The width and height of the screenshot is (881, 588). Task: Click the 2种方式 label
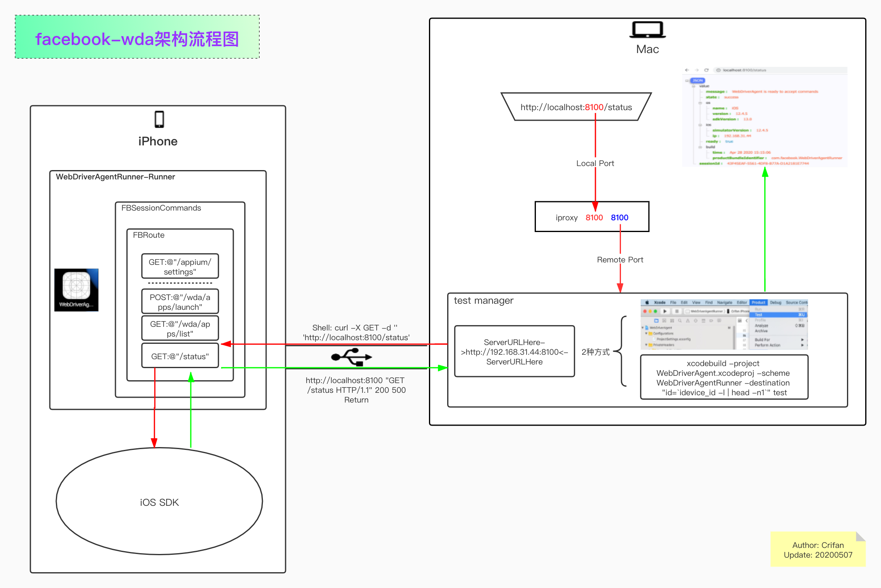pyautogui.click(x=595, y=352)
